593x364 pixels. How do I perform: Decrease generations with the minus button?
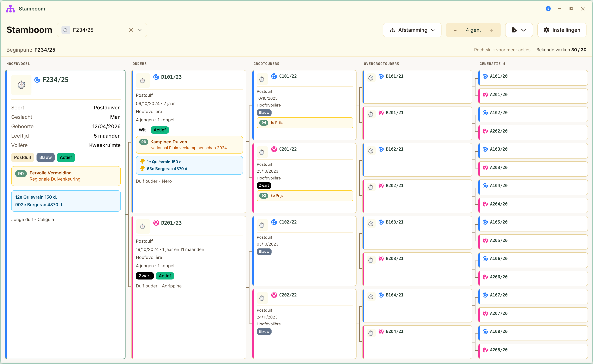click(455, 30)
